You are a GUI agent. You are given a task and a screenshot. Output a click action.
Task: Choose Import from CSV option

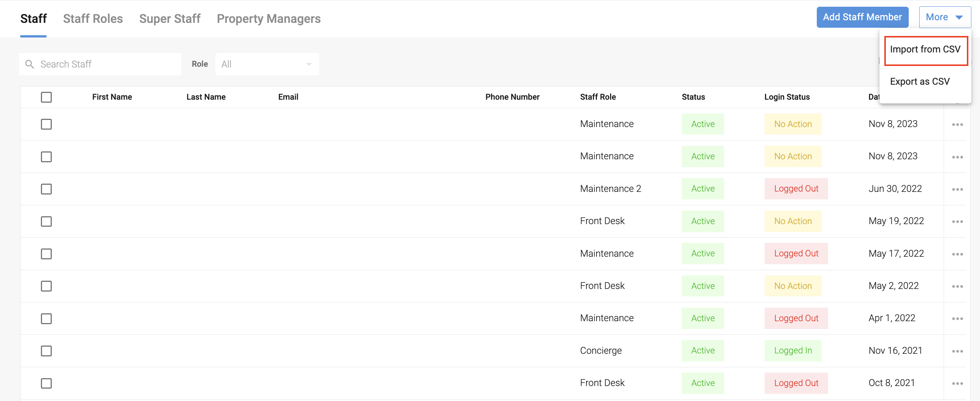click(925, 49)
